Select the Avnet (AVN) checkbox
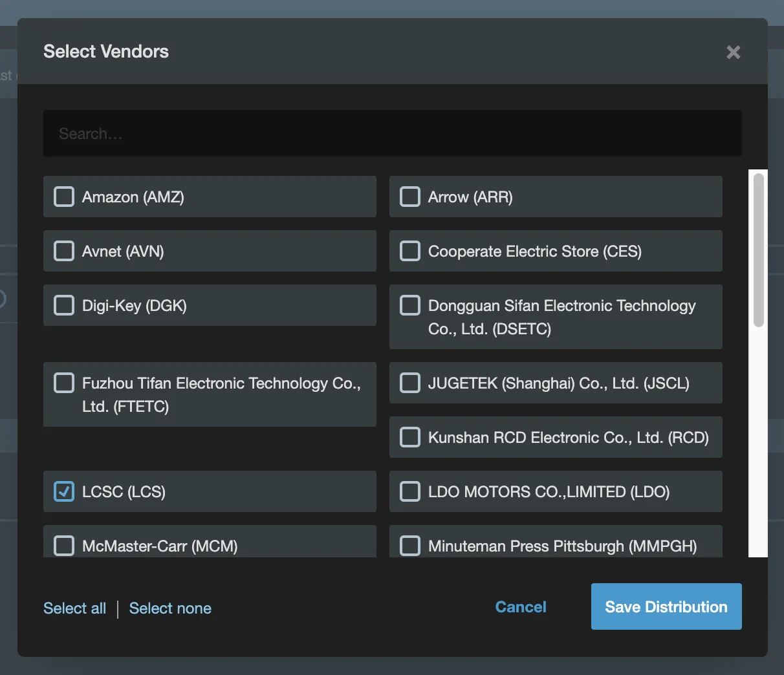This screenshot has width=784, height=675. pos(64,251)
